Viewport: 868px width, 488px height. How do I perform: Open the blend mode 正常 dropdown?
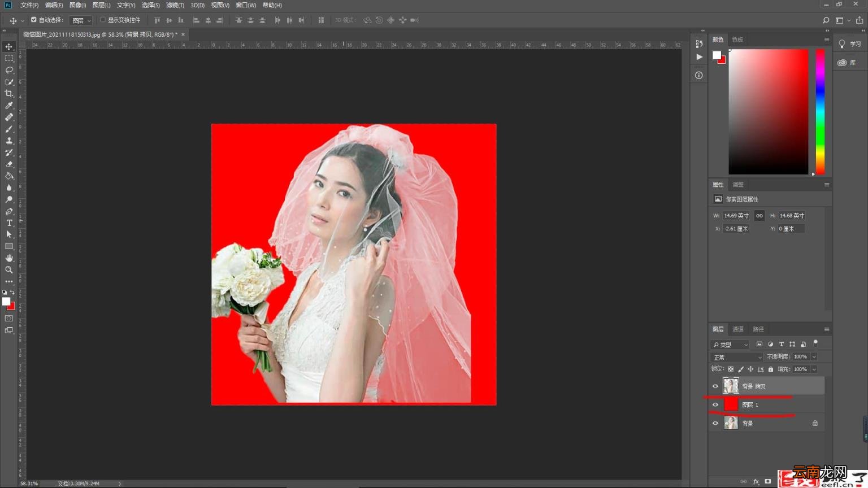[736, 357]
